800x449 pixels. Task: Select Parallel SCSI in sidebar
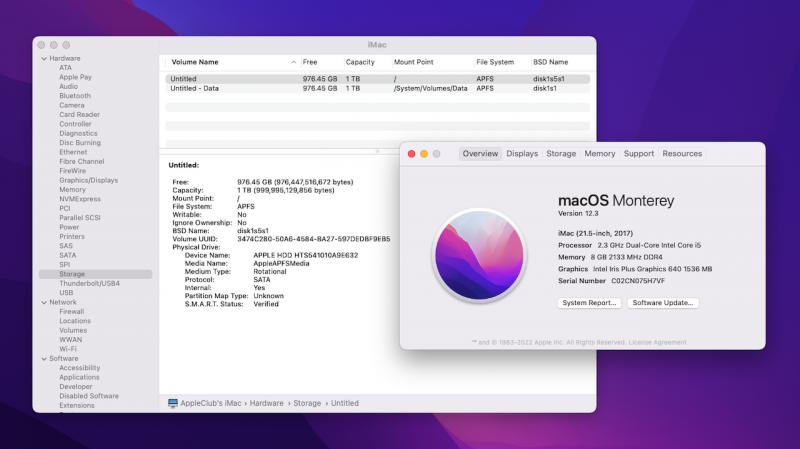(80, 218)
